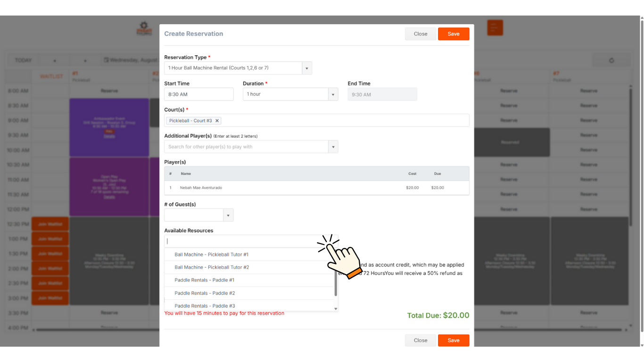
Task: Click the Start Time input showing 8:30 AM
Action: pos(198,94)
